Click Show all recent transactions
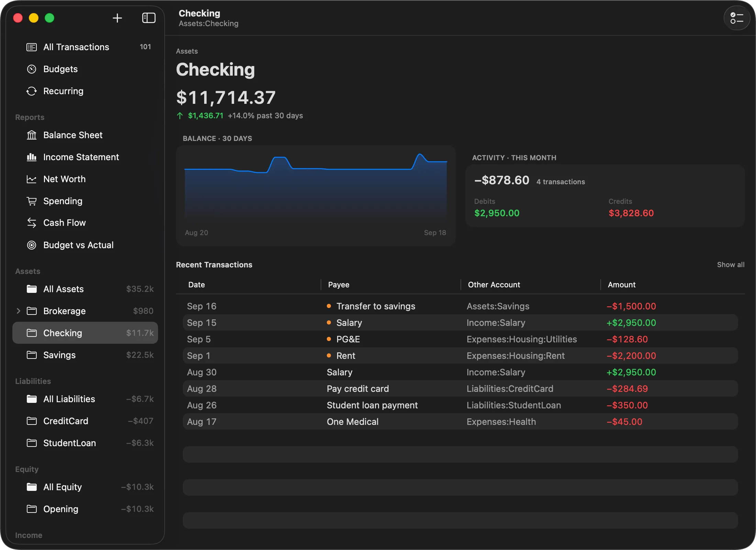The image size is (756, 550). (x=731, y=265)
